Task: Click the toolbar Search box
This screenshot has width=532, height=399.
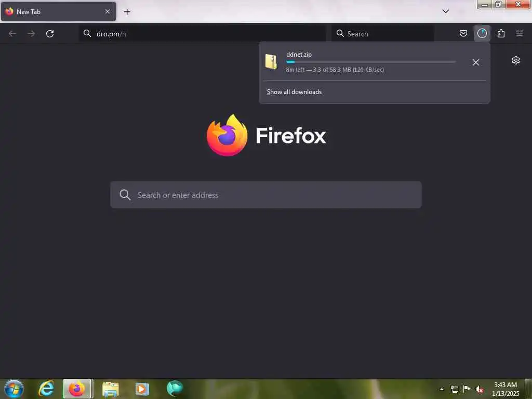Action: (383, 34)
